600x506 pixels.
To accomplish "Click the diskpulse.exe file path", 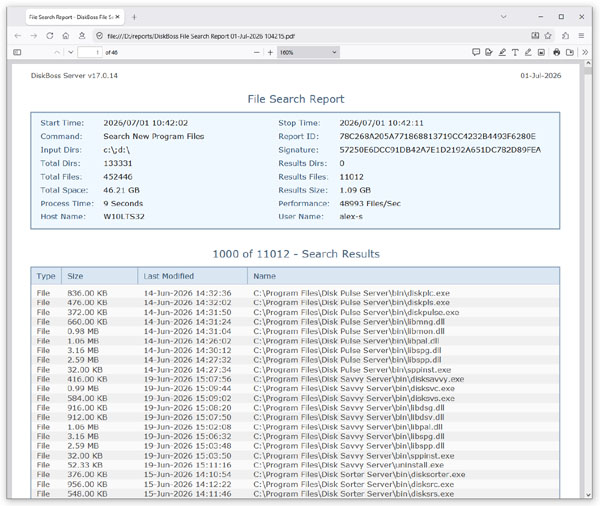I will 356,312.
